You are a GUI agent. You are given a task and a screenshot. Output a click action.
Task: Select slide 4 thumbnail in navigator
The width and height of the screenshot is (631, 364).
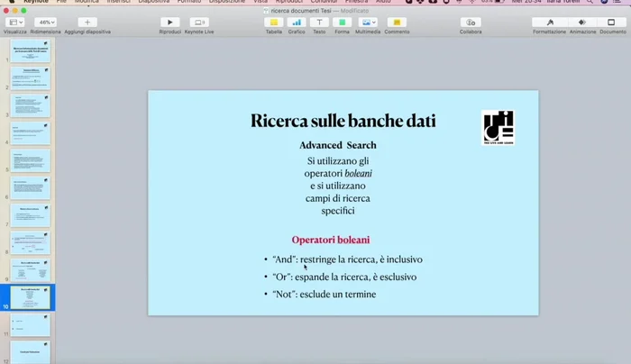[30, 133]
